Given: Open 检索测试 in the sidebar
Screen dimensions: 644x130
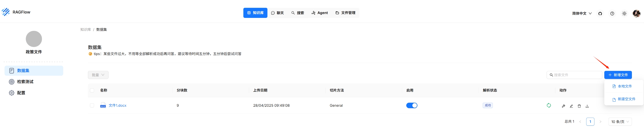Looking at the screenshot, I should tap(25, 82).
